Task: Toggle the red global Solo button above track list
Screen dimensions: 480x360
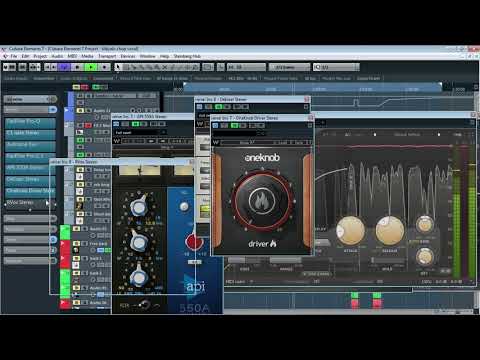Action: 84,87
